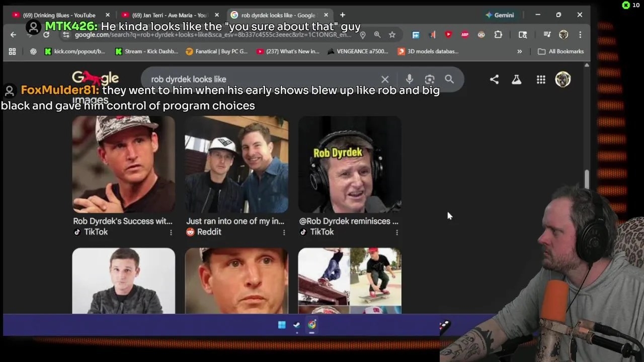Open more options for the Reddit result
644x362 pixels.
pyautogui.click(x=284, y=232)
